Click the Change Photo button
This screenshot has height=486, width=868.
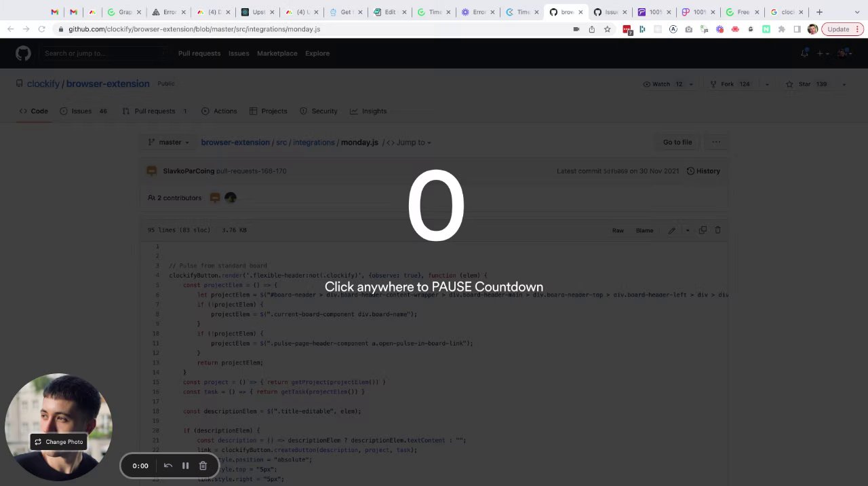(x=58, y=442)
